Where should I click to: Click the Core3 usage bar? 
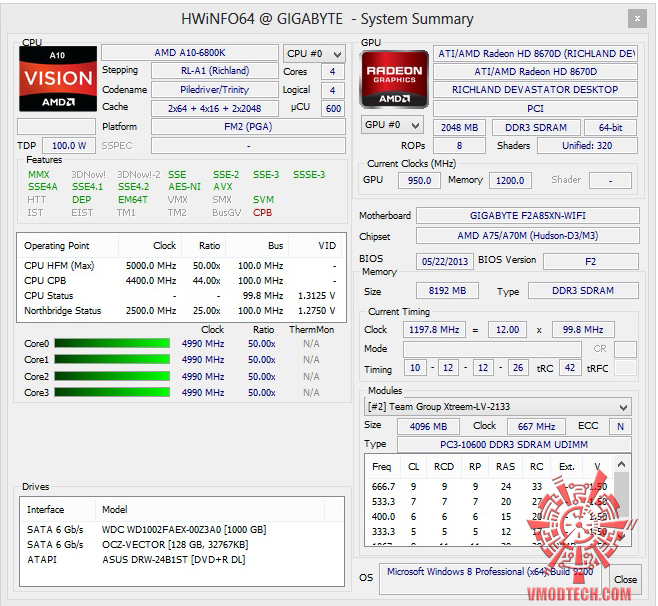(x=112, y=392)
